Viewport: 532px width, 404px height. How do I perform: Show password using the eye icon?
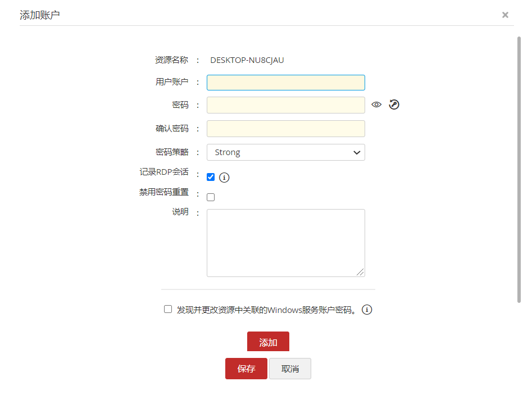pyautogui.click(x=376, y=105)
